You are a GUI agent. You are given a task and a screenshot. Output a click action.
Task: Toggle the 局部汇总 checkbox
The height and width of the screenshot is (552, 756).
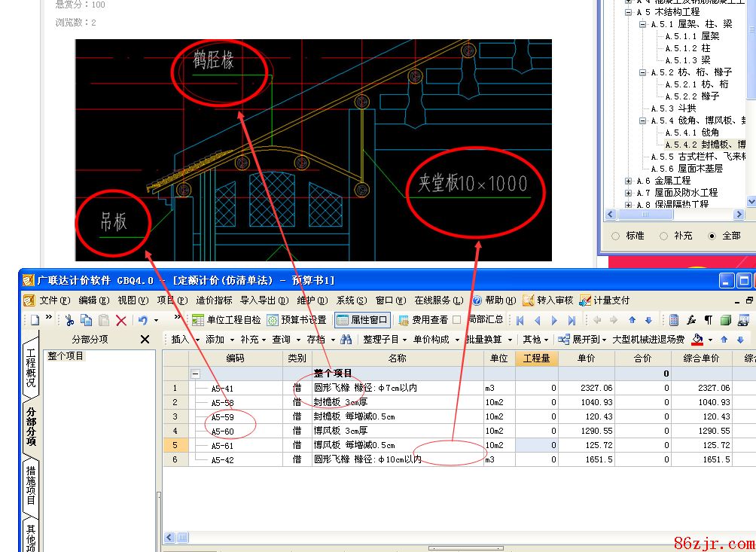coord(457,320)
